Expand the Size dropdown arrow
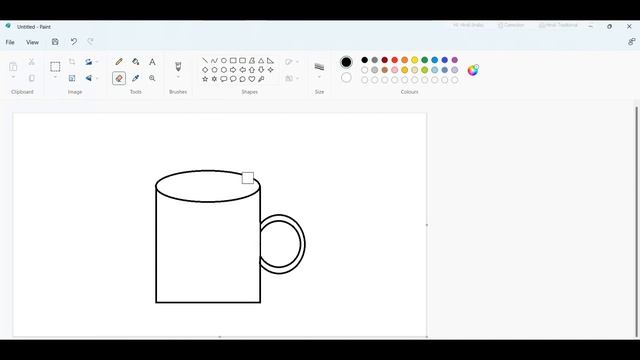 (319, 77)
